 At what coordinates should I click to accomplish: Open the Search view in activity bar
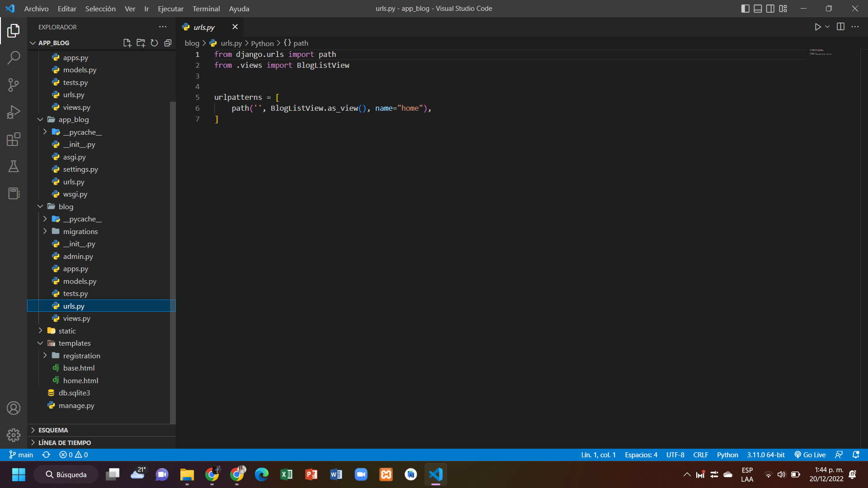point(14,57)
